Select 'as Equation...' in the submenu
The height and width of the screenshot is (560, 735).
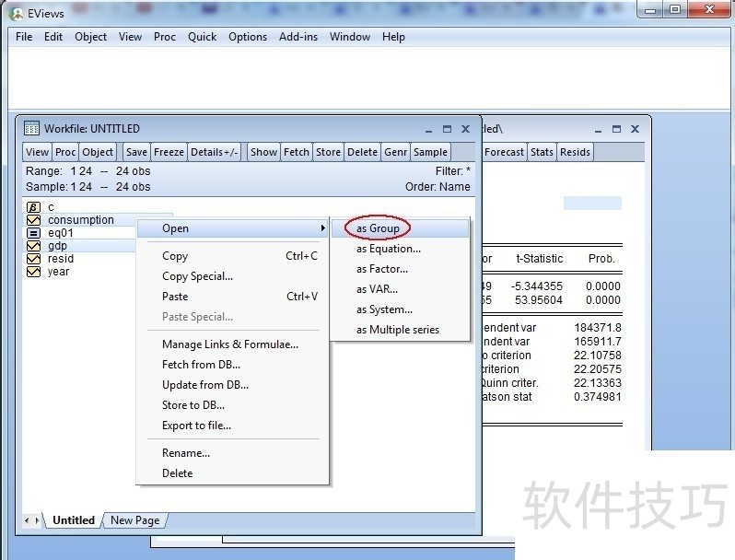[x=389, y=249]
